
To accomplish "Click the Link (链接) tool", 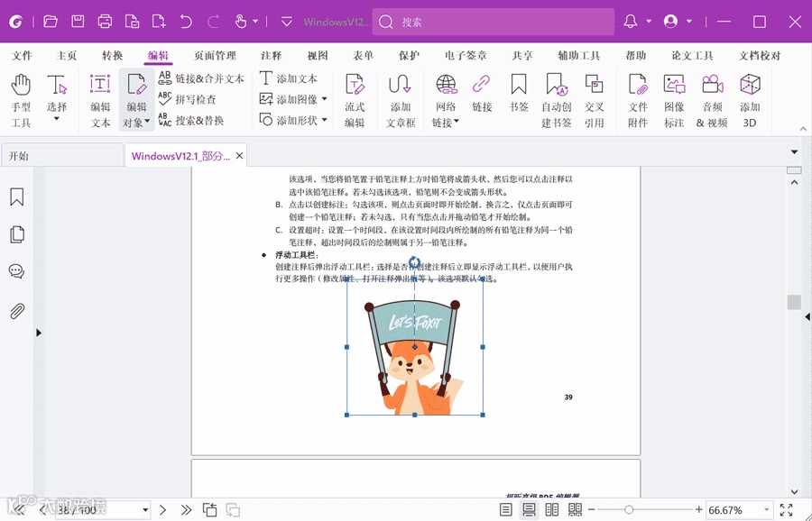I will point(482,93).
